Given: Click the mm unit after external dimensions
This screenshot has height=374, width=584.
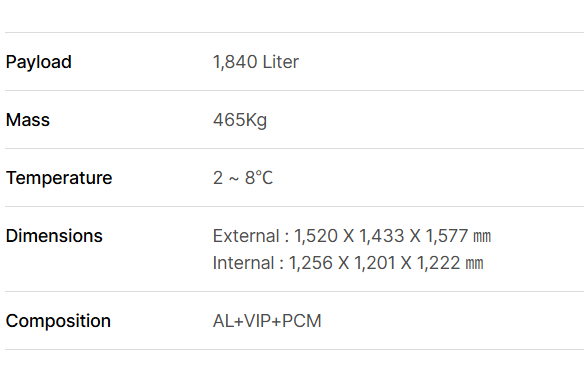Looking at the screenshot, I should [482, 237].
